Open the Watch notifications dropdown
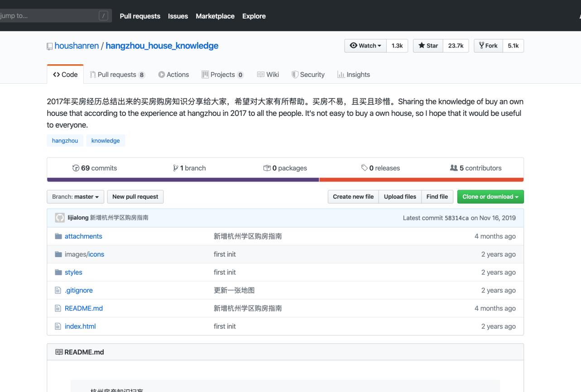Image resolution: width=581 pixels, height=392 pixels. (x=365, y=46)
